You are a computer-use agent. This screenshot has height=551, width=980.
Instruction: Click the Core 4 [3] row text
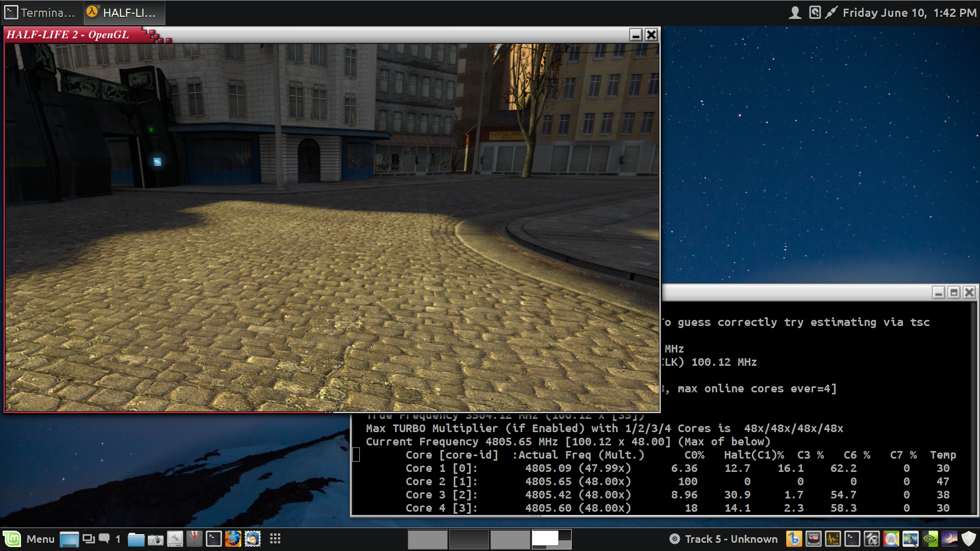(x=677, y=508)
